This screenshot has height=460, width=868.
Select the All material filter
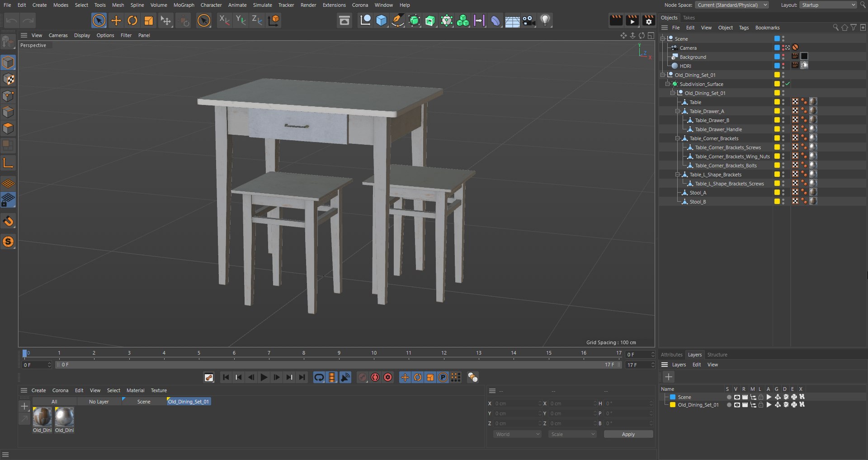[54, 402]
